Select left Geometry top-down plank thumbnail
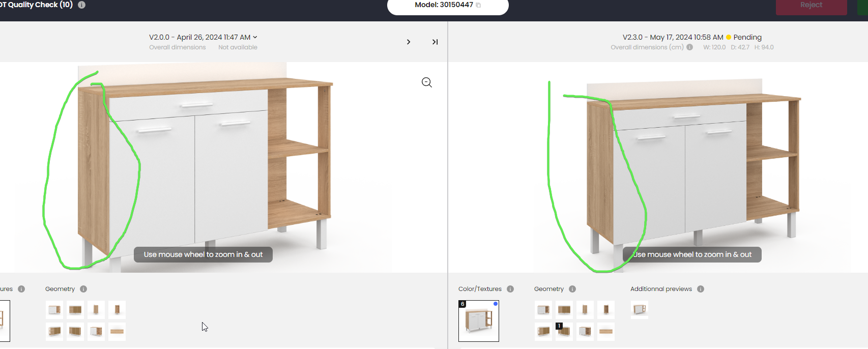 tap(117, 331)
